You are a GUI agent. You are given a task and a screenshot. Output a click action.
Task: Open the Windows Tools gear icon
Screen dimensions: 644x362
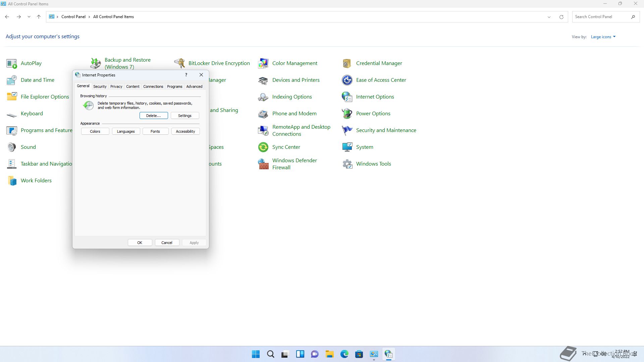tap(347, 164)
